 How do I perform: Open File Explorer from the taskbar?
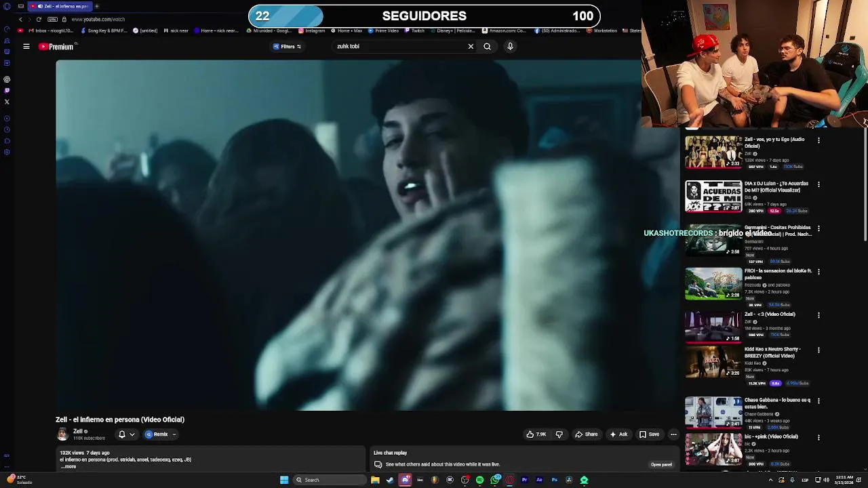click(375, 480)
